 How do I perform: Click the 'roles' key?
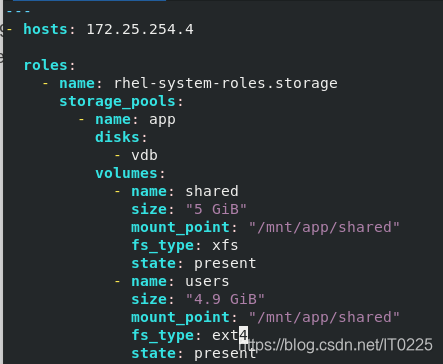coord(46,65)
